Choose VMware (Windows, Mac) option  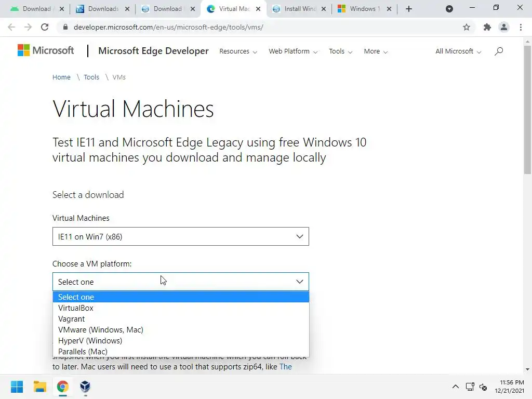(x=181, y=330)
